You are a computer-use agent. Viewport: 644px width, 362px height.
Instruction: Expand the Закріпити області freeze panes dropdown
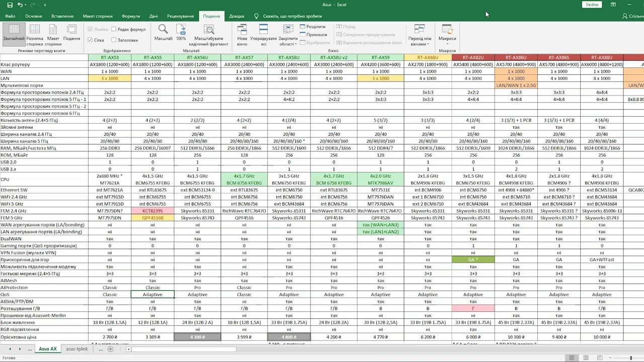click(x=288, y=35)
